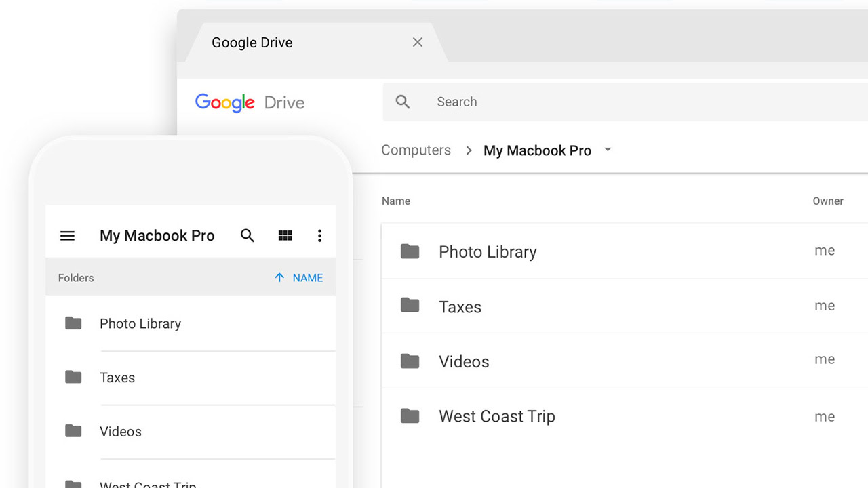This screenshot has width=868, height=488.
Task: Open the Videos folder on mobile
Action: coord(121,432)
